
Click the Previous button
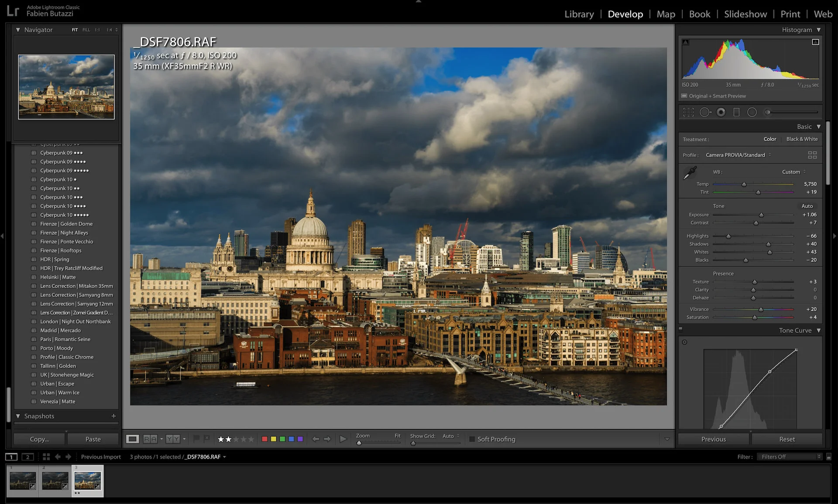pyautogui.click(x=714, y=439)
